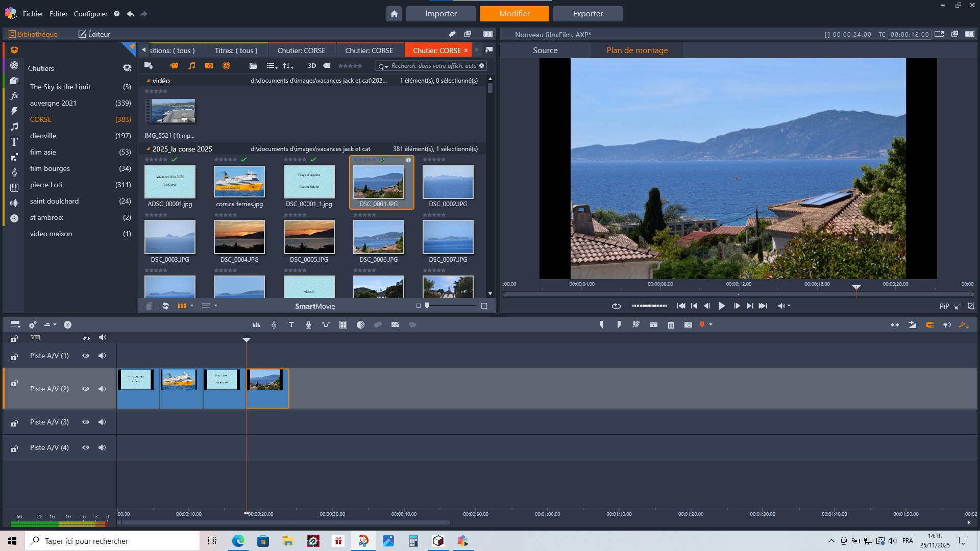Image resolution: width=980 pixels, height=551 pixels.
Task: Click the Exporter button
Action: 587,13
